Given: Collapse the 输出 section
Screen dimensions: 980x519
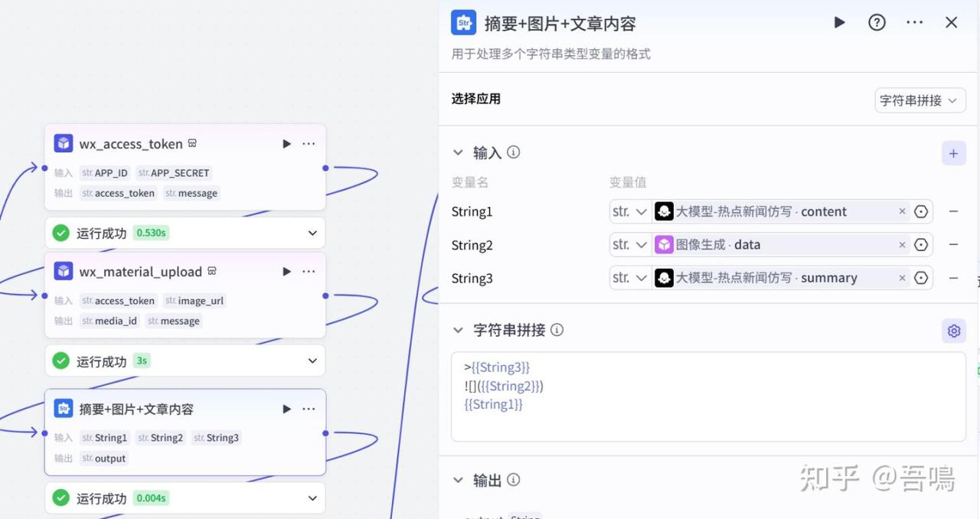Looking at the screenshot, I should point(458,480).
